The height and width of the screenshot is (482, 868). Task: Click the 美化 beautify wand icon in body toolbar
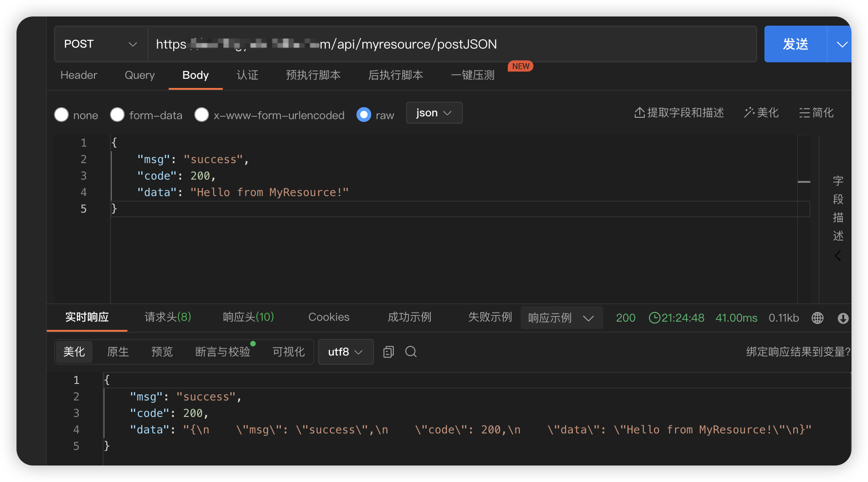tap(749, 113)
